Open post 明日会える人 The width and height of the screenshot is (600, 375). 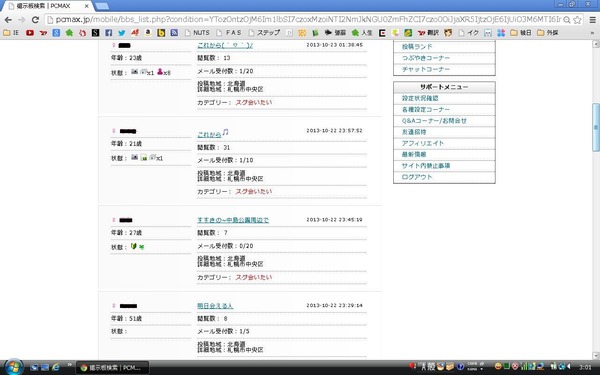coord(215,306)
